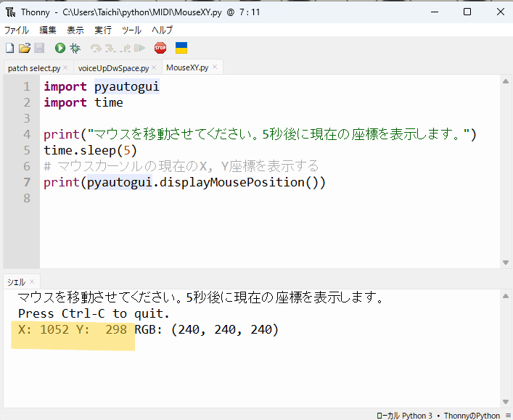
Task: Open the ツール menu
Action: (131, 30)
